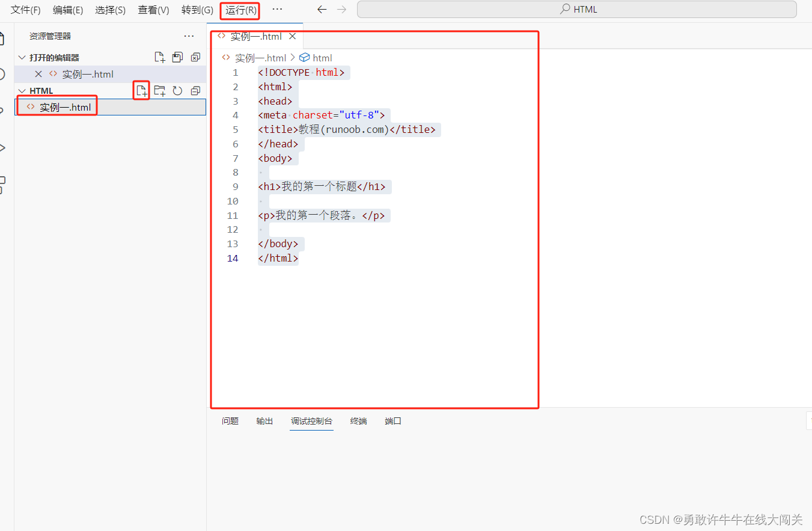Click the HTML command center search box
Image resolution: width=812 pixels, height=531 pixels.
(576, 10)
